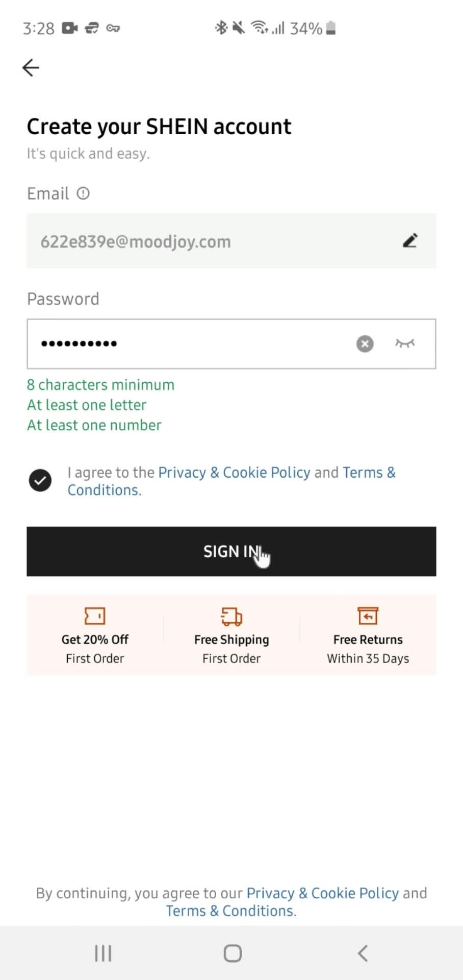The image size is (463, 980).
Task: Tap the battery indicator in status bar
Action: coord(331,28)
